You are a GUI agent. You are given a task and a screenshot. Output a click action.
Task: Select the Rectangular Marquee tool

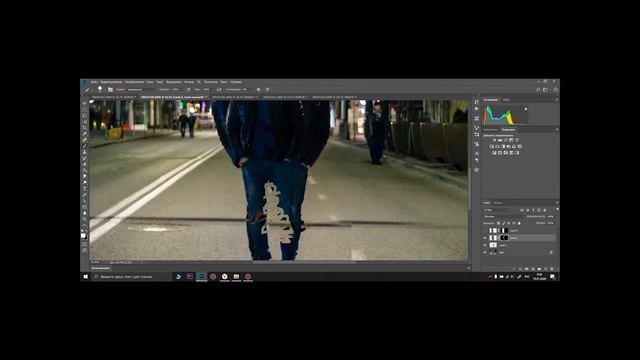tap(84, 109)
